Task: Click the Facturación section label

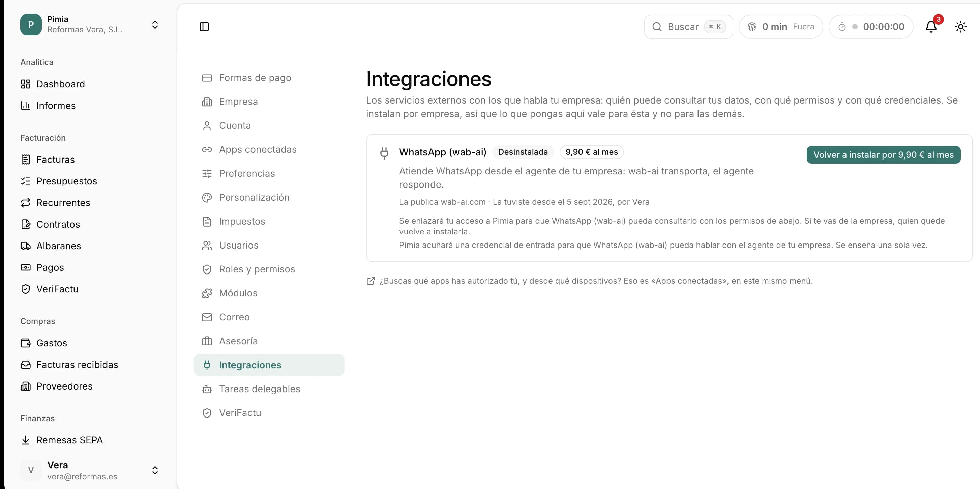Action: coord(43,138)
